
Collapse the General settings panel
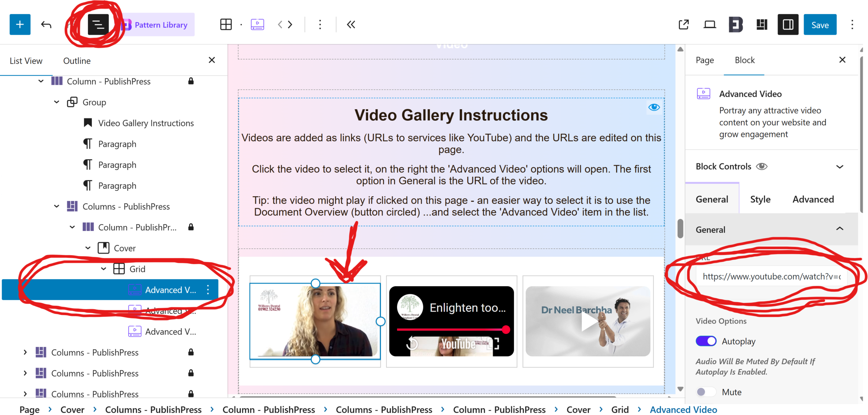[839, 229]
